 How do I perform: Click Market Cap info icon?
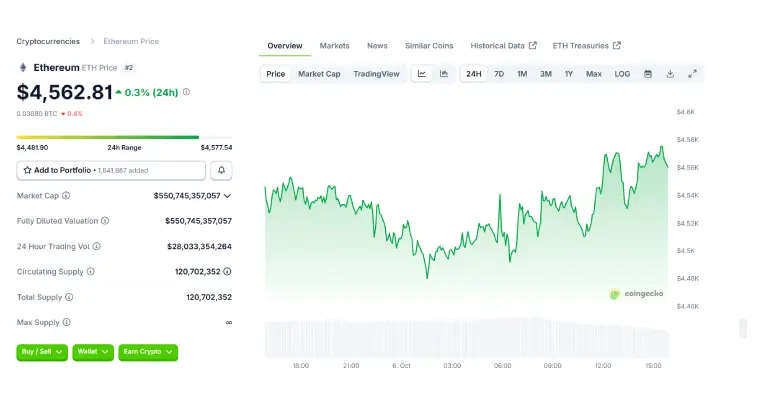point(67,196)
